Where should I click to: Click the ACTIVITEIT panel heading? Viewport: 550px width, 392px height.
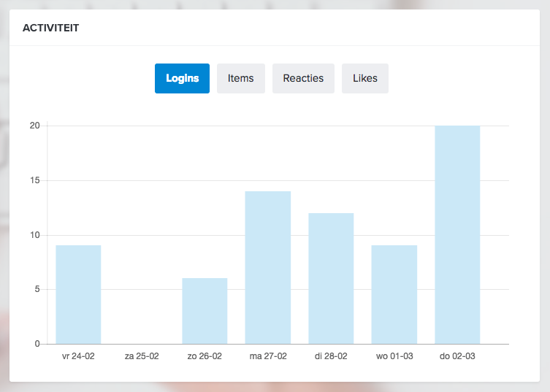51,28
